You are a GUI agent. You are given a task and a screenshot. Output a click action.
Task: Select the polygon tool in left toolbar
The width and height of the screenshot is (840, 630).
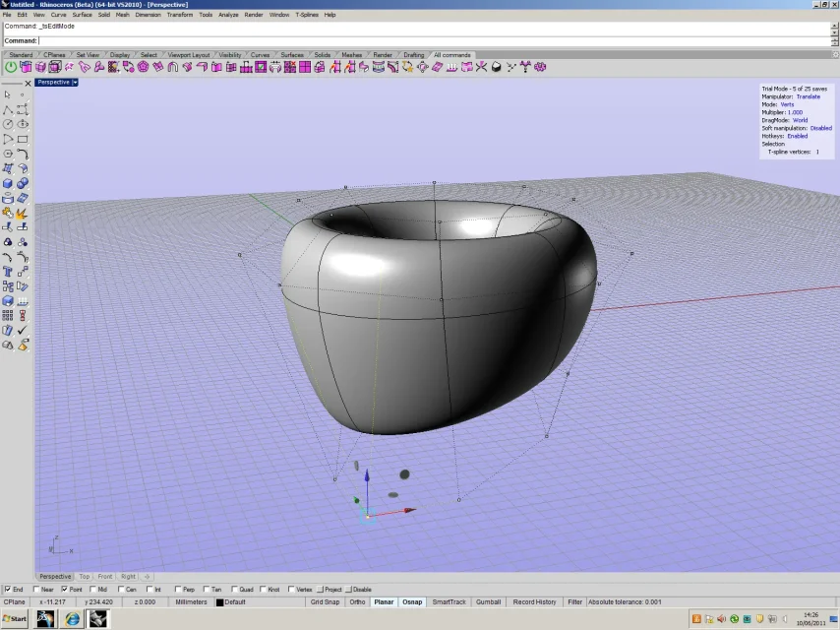[8, 154]
